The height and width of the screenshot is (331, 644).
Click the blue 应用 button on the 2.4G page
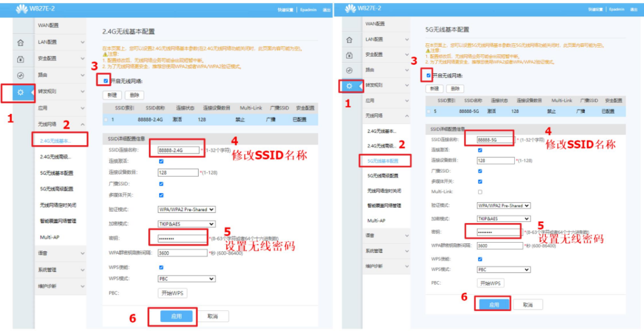(x=177, y=316)
